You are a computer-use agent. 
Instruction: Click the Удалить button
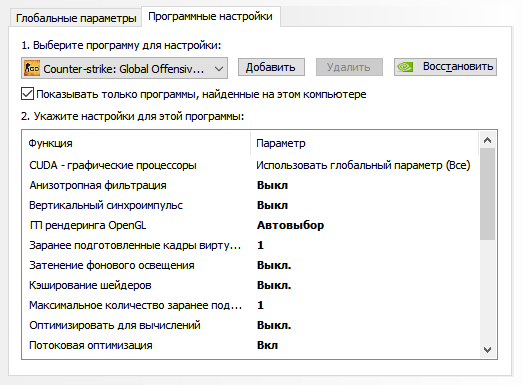349,67
